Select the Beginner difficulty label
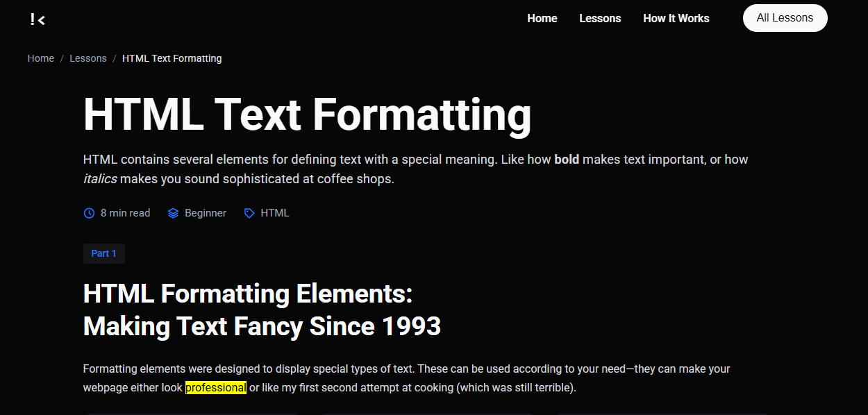Image resolution: width=868 pixels, height=415 pixels. click(x=206, y=213)
